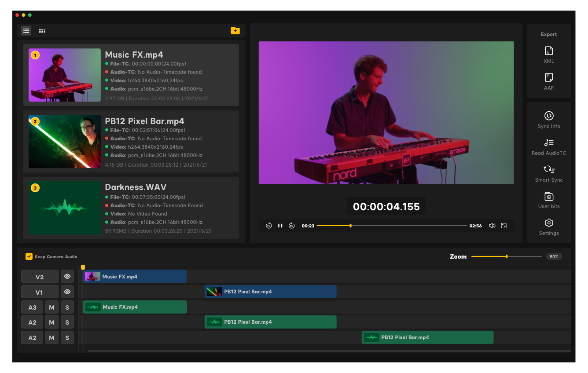Skip back 15 seconds in the player

[x=268, y=226]
